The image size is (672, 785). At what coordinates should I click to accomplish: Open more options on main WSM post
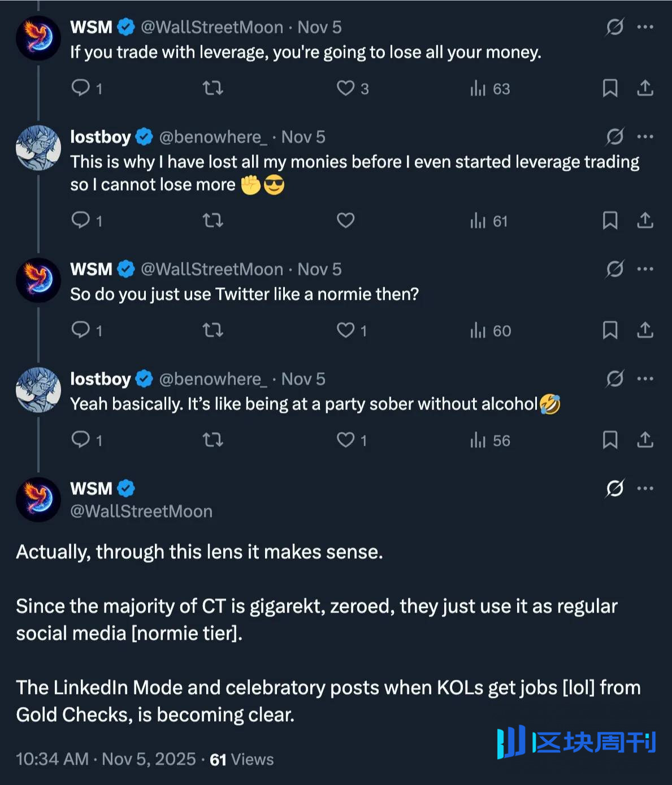click(x=645, y=488)
